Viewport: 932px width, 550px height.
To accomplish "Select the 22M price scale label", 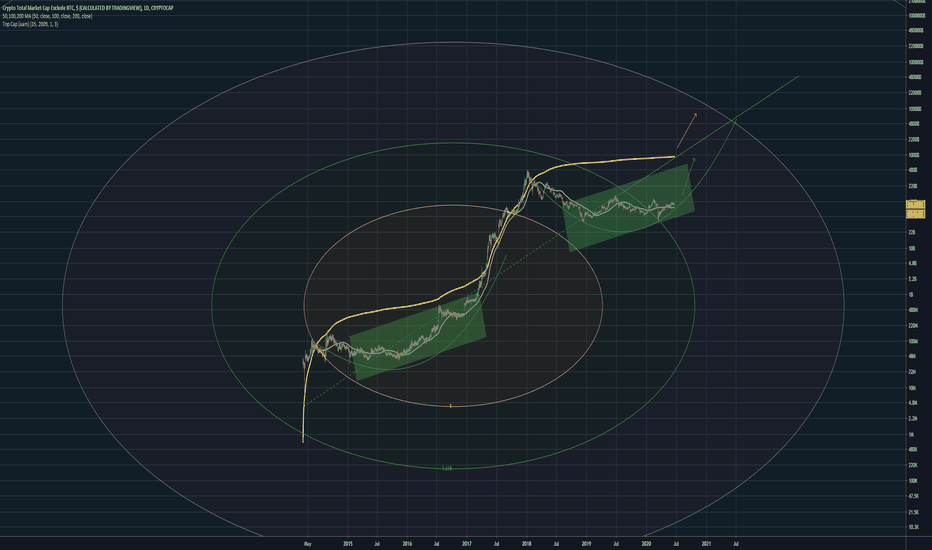I will 912,372.
